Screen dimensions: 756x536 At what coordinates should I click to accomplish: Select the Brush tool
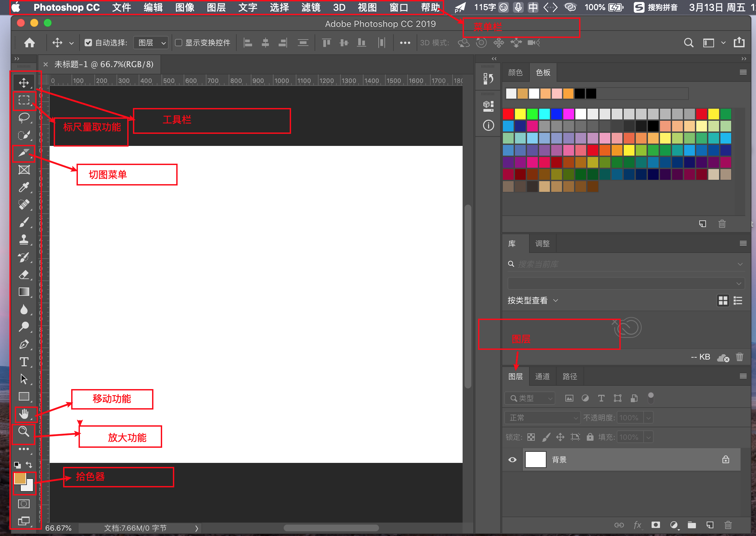(x=24, y=222)
